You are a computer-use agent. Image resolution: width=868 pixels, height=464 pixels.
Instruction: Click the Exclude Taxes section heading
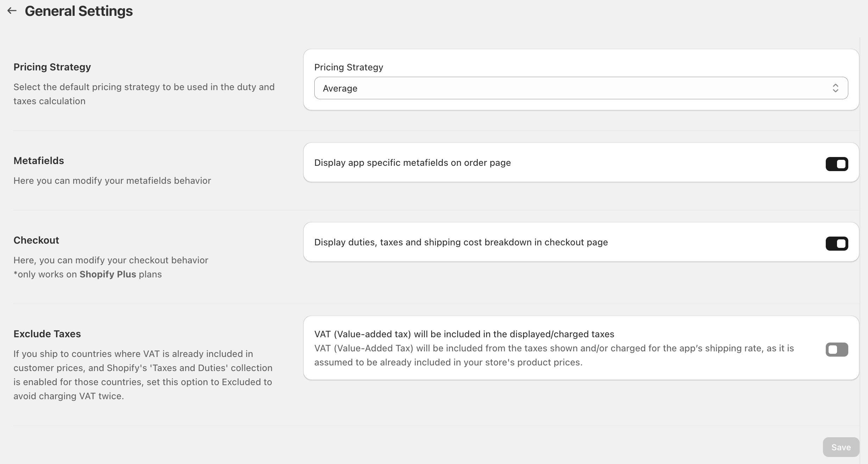(47, 334)
